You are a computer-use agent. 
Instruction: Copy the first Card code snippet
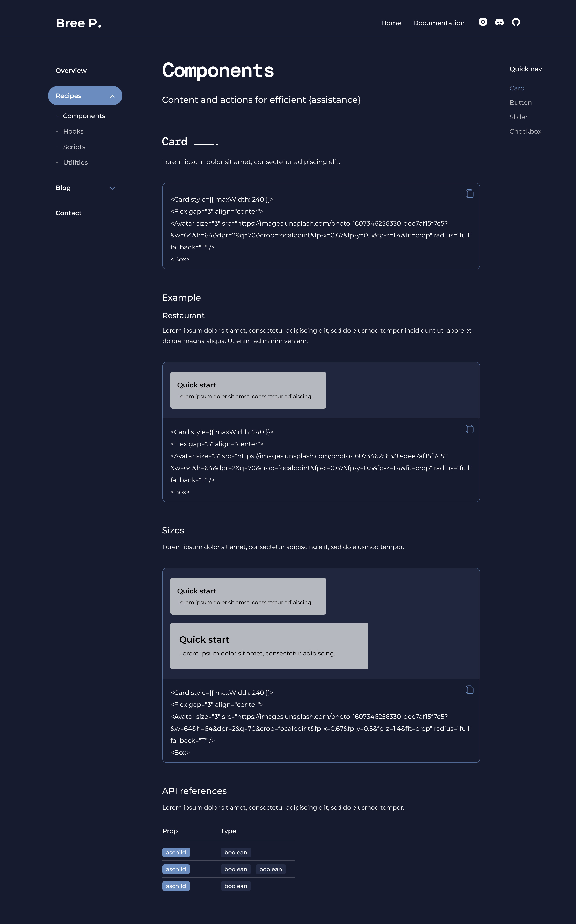click(x=470, y=193)
